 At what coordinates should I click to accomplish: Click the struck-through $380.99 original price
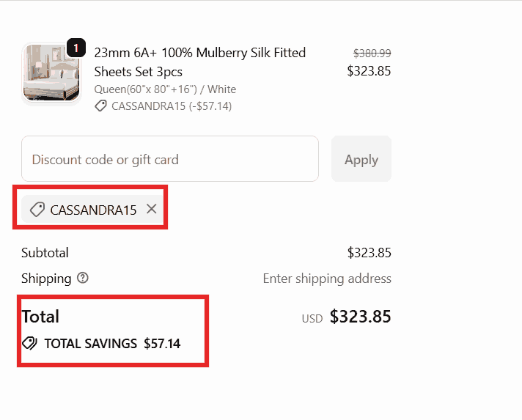[x=372, y=54]
